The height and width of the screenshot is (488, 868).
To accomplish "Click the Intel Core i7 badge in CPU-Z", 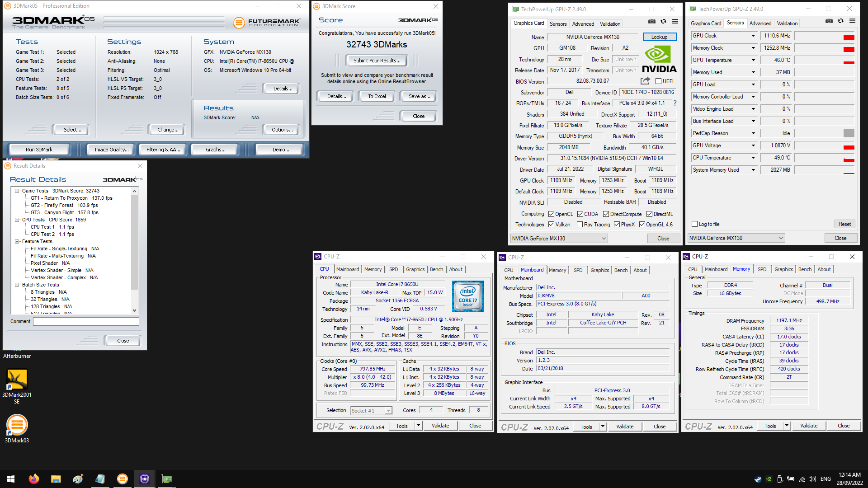I will pos(468,296).
